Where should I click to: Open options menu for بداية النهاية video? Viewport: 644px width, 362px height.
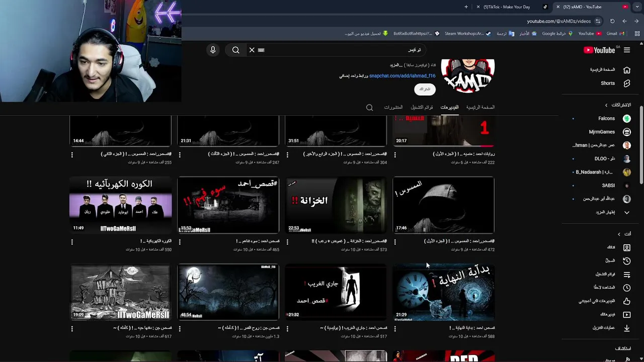click(x=395, y=329)
